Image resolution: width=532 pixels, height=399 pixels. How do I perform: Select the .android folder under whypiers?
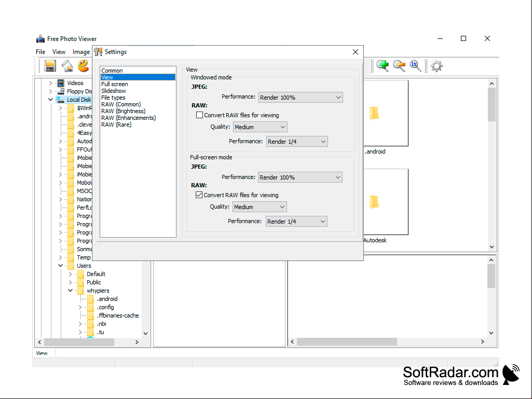pyautogui.click(x=107, y=299)
